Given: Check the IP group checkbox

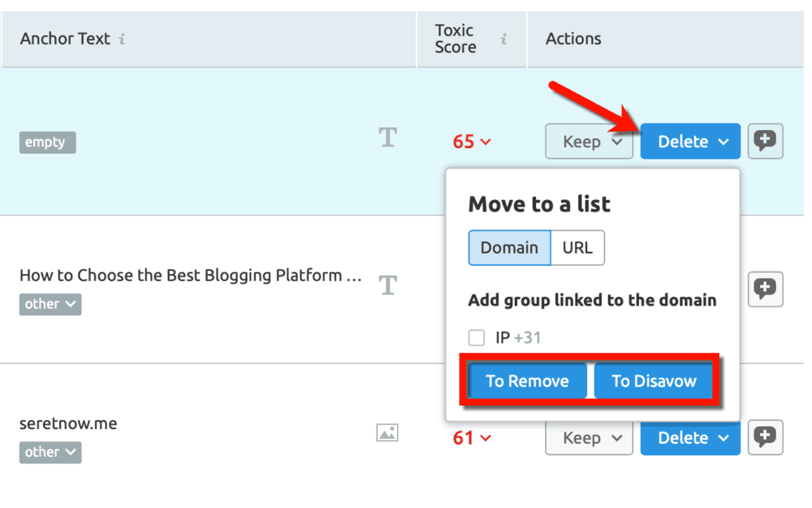Looking at the screenshot, I should click(x=478, y=338).
